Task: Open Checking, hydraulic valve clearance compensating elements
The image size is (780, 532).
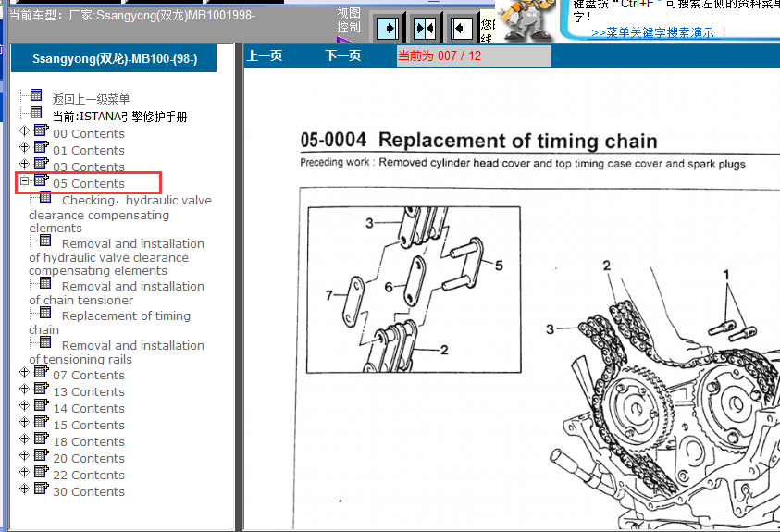Action: (120, 215)
